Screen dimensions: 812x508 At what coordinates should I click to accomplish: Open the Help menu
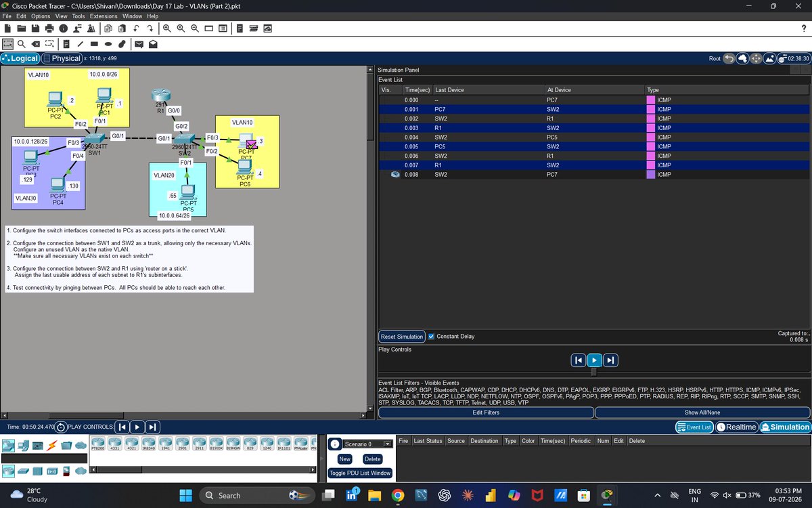152,16
